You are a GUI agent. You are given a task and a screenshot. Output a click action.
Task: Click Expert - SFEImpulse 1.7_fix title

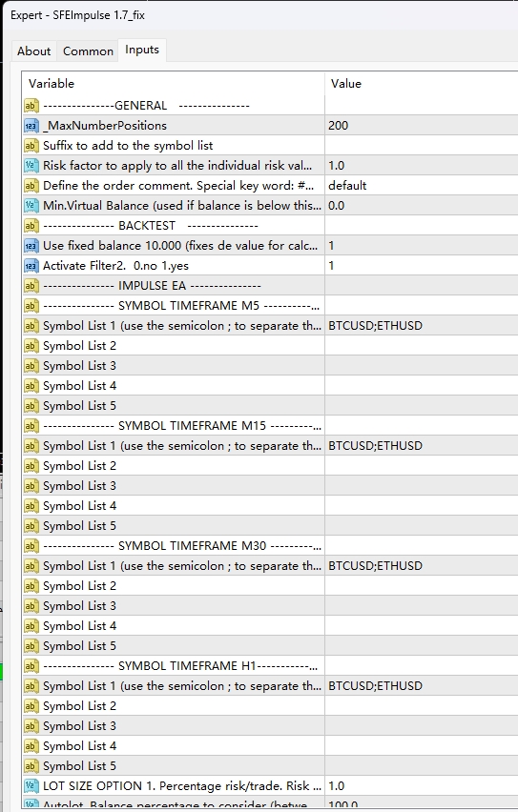coord(78,15)
